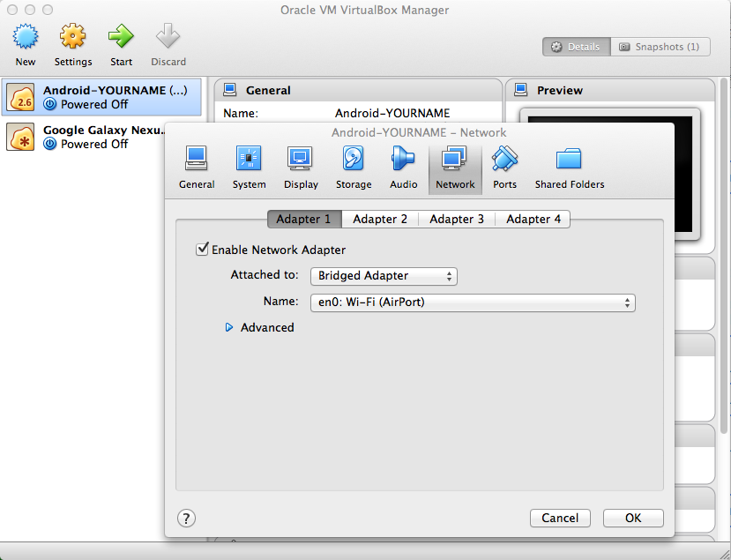Viewport: 731px width, 560px height.
Task: Select the Details view button
Action: point(576,47)
